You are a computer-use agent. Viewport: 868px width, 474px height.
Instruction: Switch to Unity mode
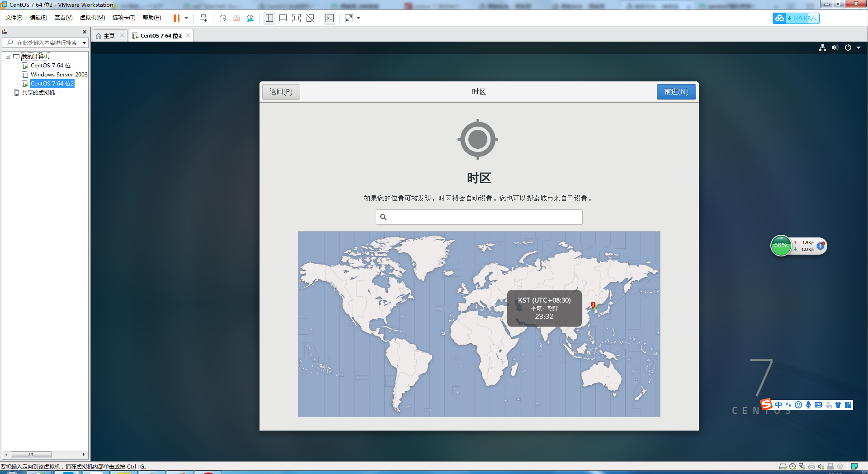[x=310, y=18]
